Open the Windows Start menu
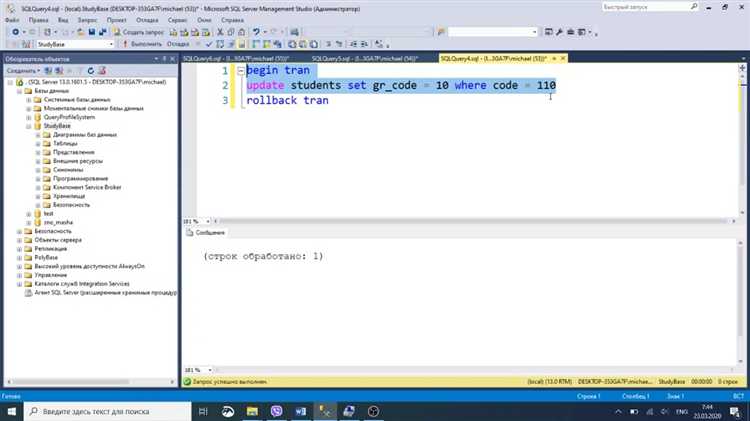The height and width of the screenshot is (421, 750). pos(11,411)
